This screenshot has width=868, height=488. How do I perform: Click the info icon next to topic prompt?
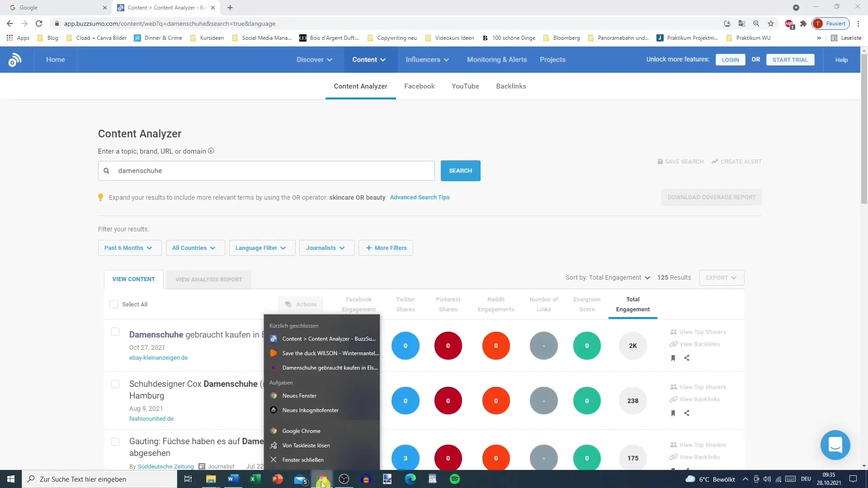coord(211,151)
